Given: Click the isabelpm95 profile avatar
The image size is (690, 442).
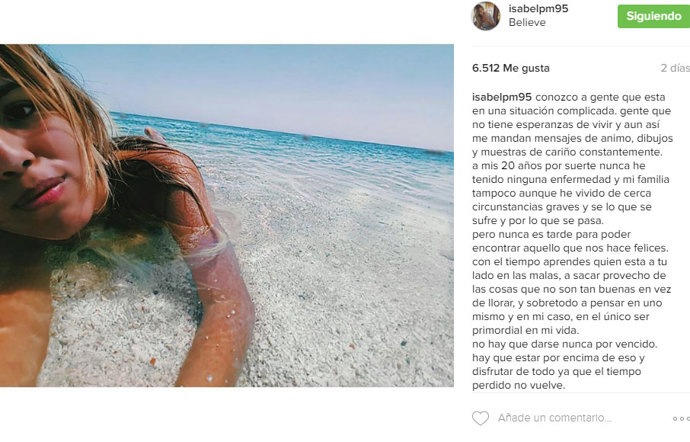Looking at the screenshot, I should (x=486, y=16).
